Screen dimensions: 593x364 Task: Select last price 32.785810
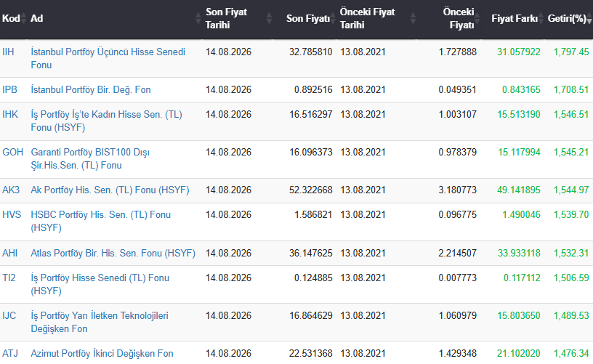point(310,52)
